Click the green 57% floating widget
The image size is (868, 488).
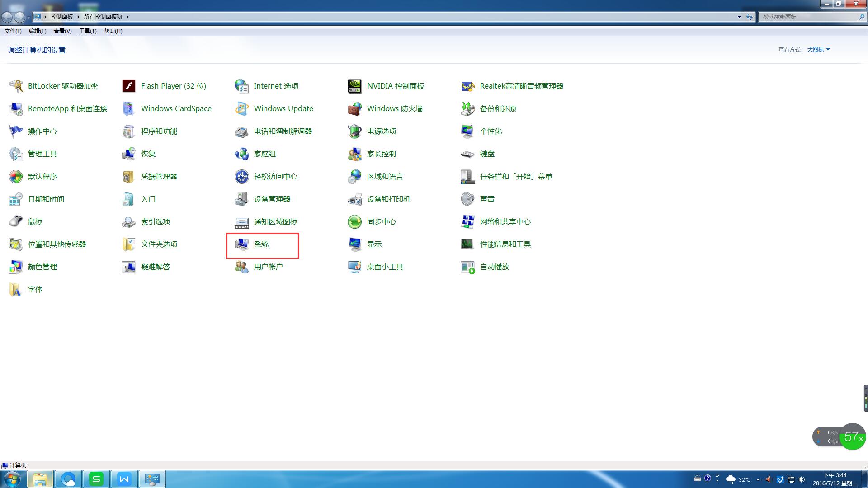[853, 436]
